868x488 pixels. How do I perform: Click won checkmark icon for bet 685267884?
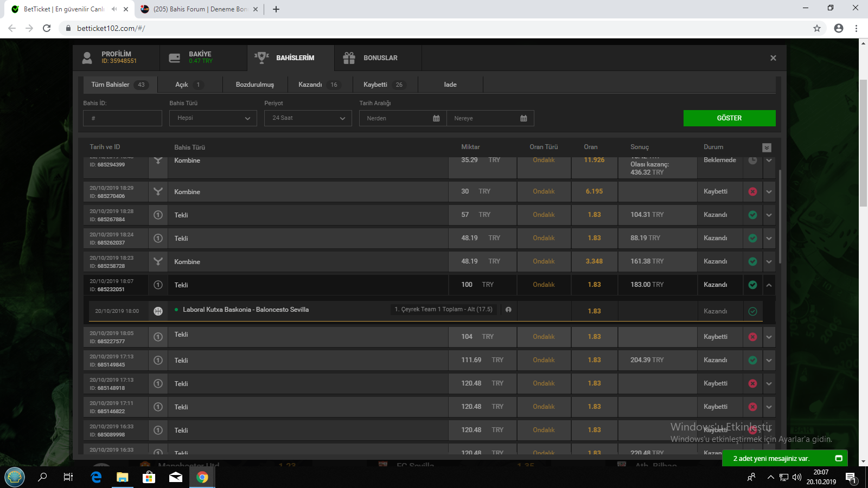click(752, 215)
